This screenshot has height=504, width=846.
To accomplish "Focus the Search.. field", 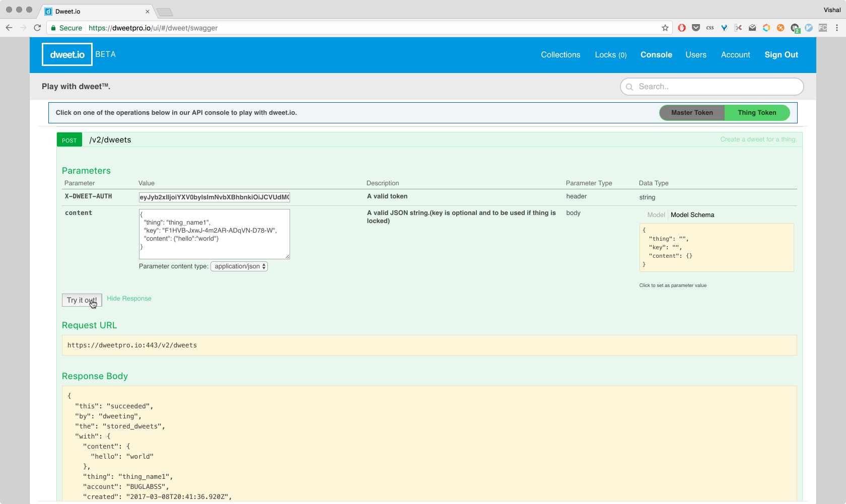I will pos(712,87).
